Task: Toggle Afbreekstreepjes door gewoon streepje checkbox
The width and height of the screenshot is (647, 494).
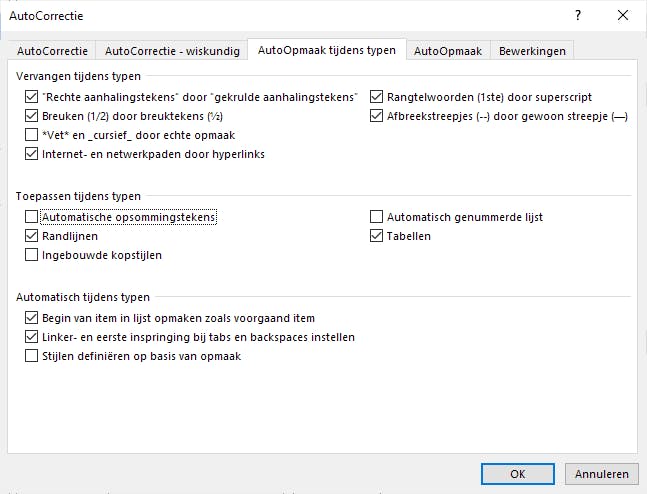Action: (x=377, y=116)
